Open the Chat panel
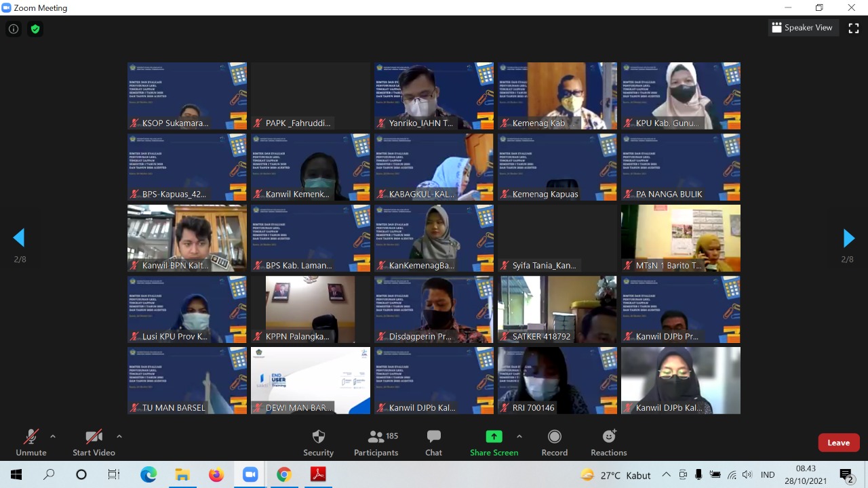 (433, 442)
